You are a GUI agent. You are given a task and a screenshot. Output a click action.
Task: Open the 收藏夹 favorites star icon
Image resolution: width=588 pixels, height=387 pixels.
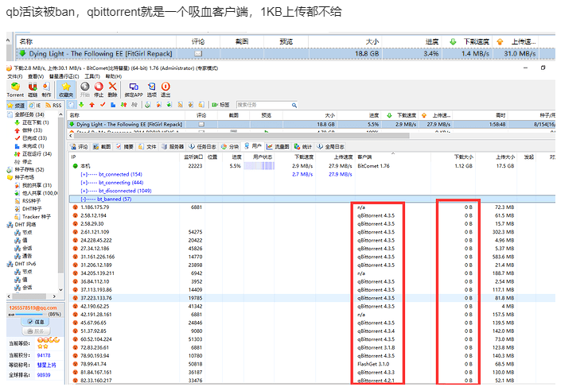tap(66, 88)
